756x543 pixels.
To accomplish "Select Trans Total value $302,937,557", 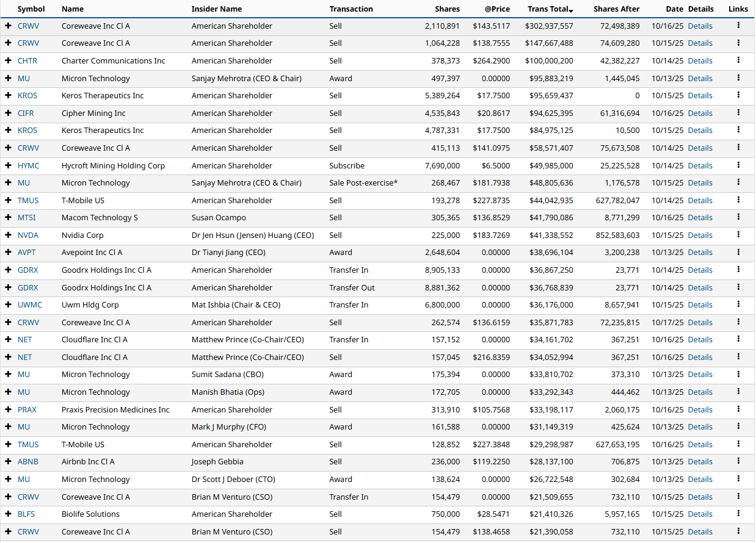I will tap(549, 26).
